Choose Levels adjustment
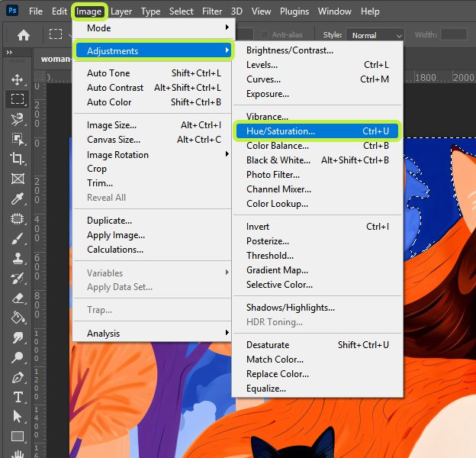Viewport: 476px width, 458px height. (317, 65)
